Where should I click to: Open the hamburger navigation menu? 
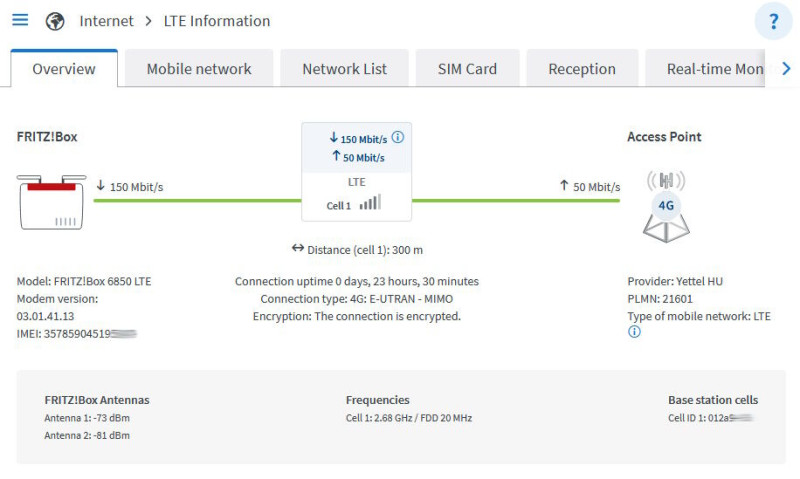tap(20, 21)
